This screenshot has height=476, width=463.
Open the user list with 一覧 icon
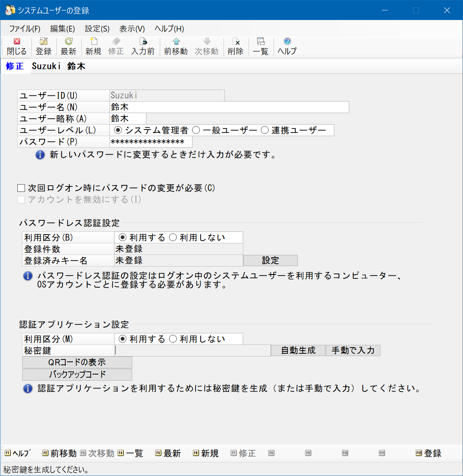pos(261,46)
